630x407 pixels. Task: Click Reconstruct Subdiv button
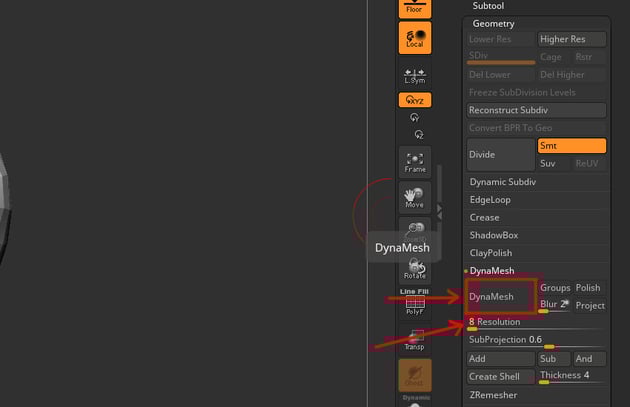pyautogui.click(x=536, y=110)
